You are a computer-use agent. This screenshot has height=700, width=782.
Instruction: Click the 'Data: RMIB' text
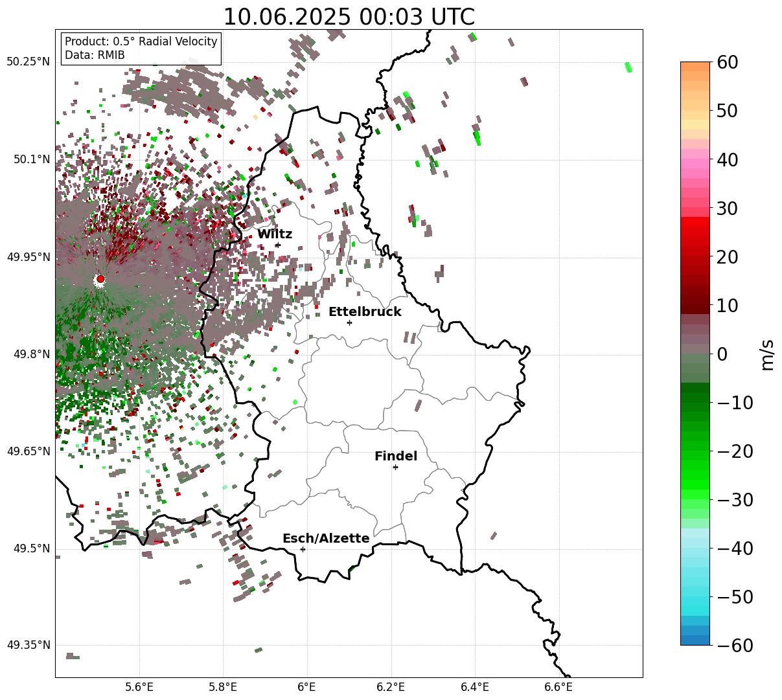coord(95,55)
